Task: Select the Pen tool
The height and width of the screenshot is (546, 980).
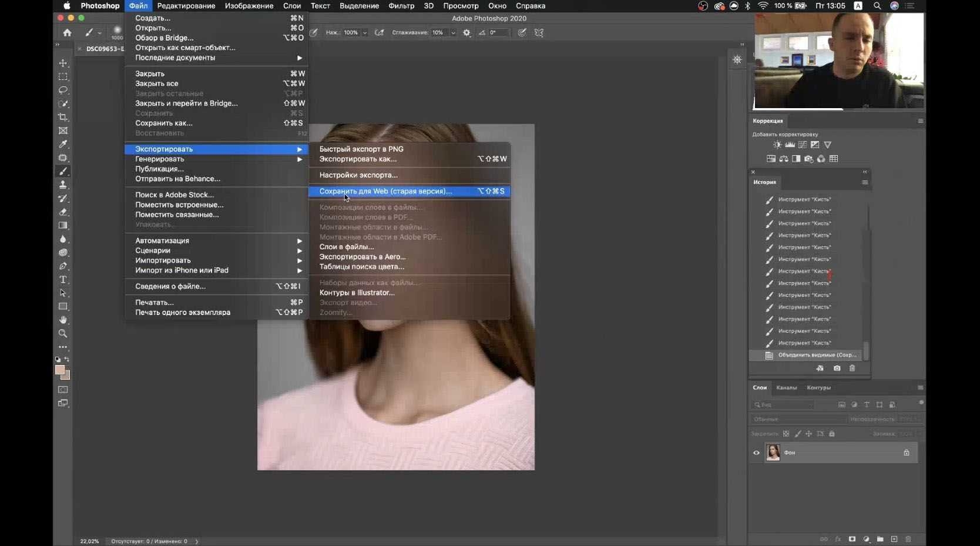Action: point(63,266)
